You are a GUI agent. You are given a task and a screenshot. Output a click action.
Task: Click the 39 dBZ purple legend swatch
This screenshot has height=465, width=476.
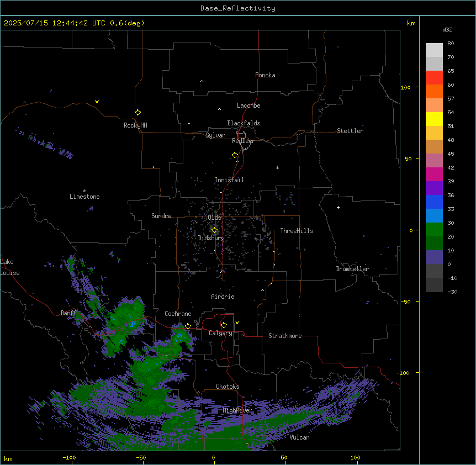pos(434,188)
